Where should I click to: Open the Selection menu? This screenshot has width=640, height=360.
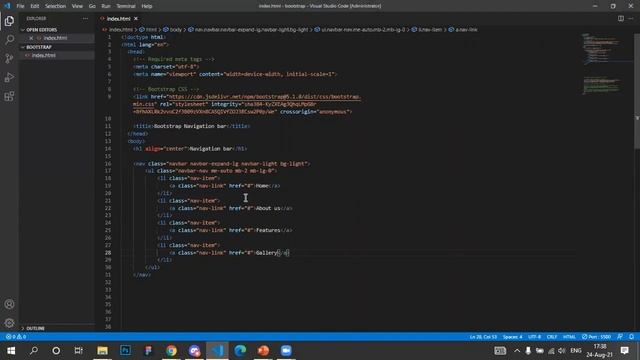pos(56,6)
